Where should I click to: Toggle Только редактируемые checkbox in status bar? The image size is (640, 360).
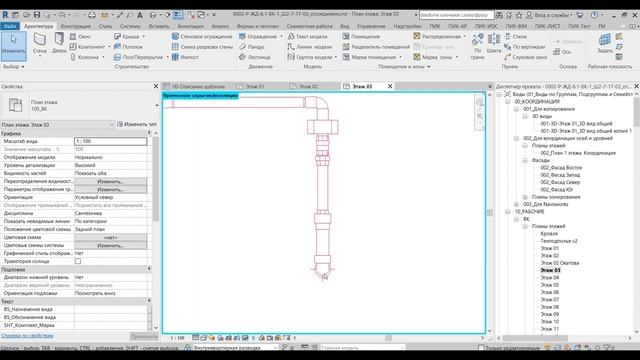pos(481,348)
